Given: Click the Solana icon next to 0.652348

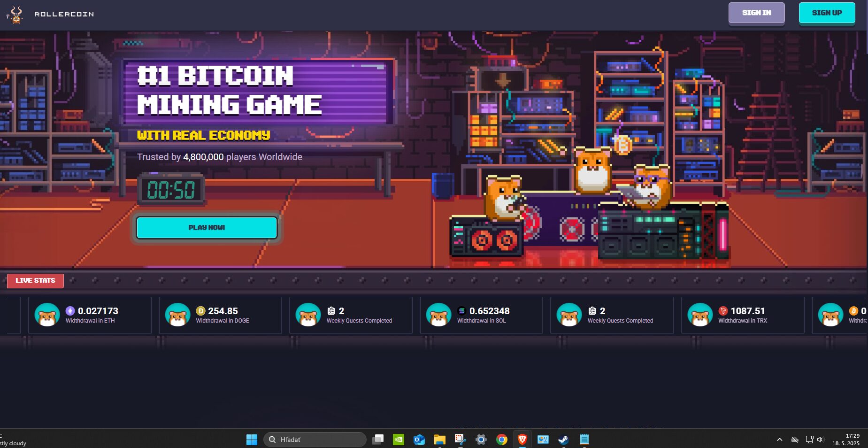Looking at the screenshot, I should (461, 311).
